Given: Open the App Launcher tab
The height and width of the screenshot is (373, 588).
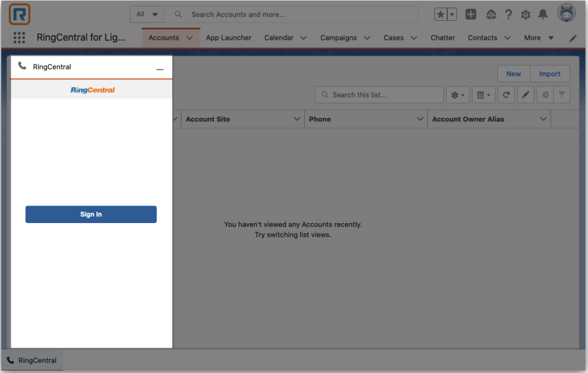Looking at the screenshot, I should pos(228,38).
